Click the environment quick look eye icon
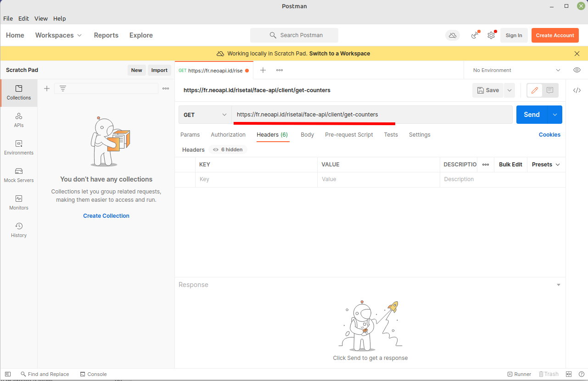The width and height of the screenshot is (588, 381). point(577,70)
